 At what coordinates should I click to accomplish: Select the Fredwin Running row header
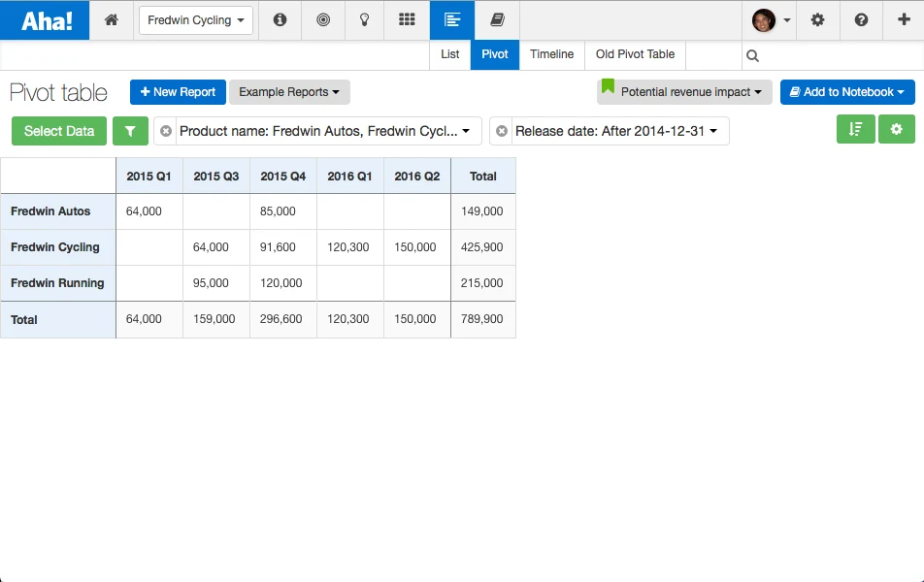click(x=58, y=283)
